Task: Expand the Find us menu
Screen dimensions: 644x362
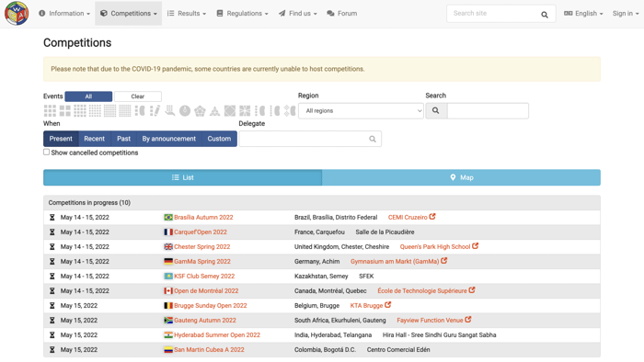Action: [x=298, y=14]
